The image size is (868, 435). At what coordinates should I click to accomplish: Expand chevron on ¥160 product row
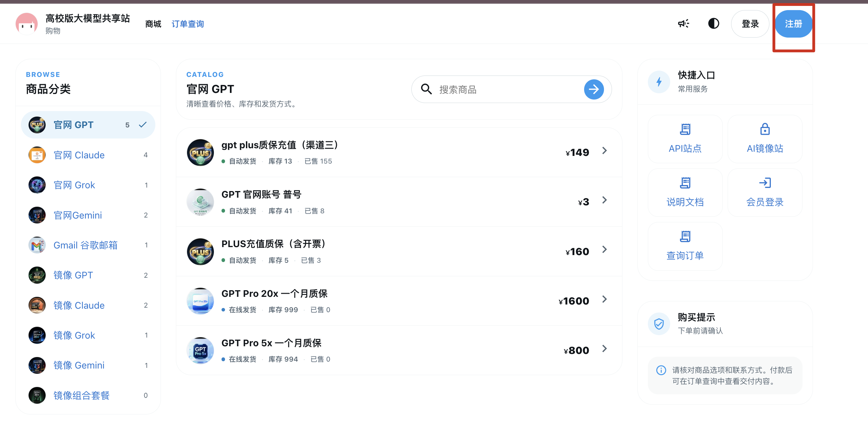point(605,250)
